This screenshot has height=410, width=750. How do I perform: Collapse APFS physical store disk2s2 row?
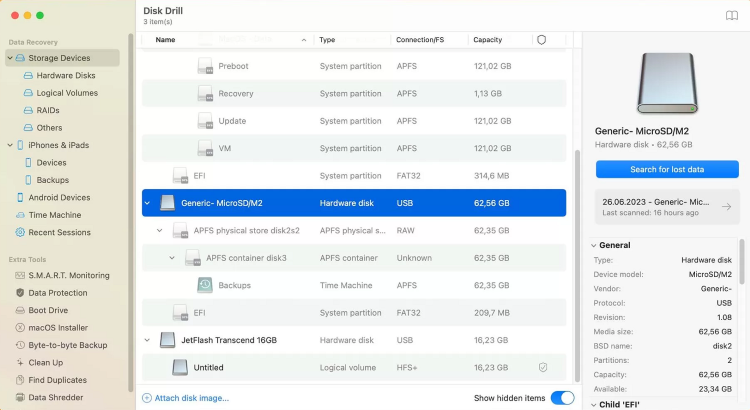tap(160, 231)
